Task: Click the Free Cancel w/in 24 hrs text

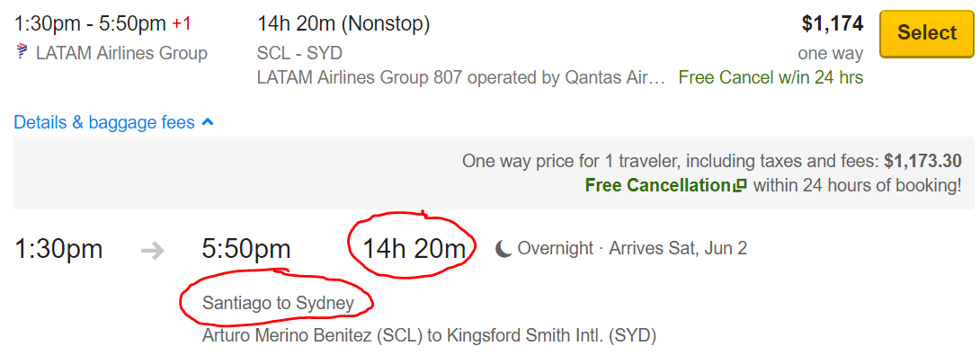Action: 771,77
